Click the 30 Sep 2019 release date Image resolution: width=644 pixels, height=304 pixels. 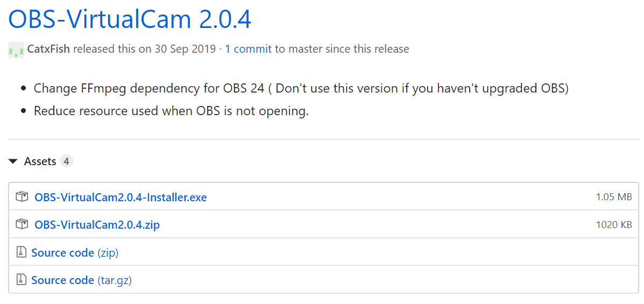[x=185, y=49]
